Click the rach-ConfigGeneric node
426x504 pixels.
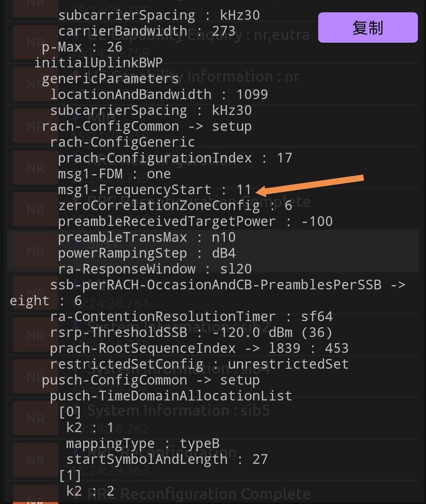click(x=122, y=142)
